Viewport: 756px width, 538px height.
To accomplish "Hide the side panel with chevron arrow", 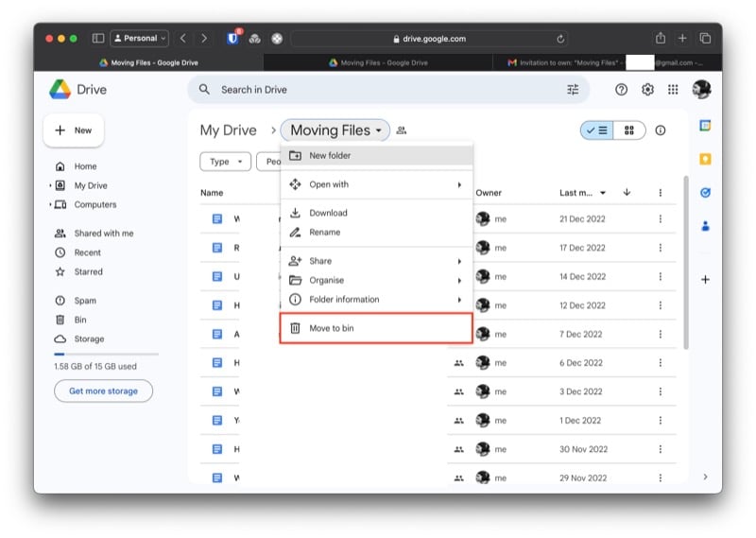I will pyautogui.click(x=705, y=477).
